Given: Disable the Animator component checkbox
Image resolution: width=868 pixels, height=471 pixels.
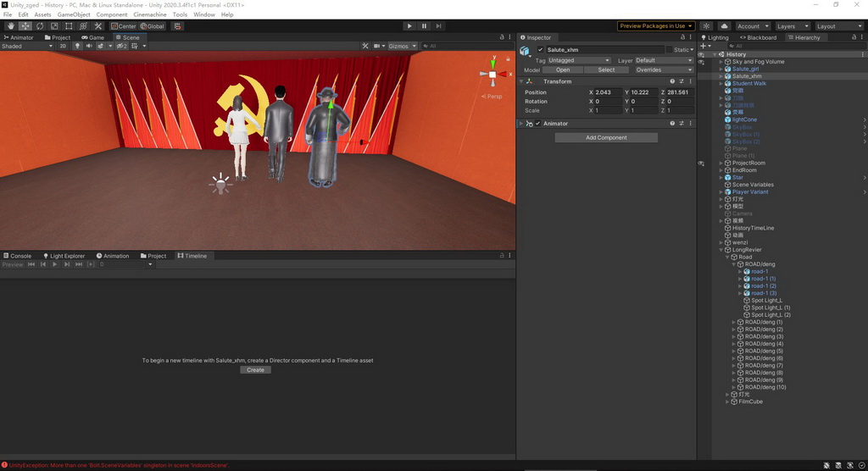Looking at the screenshot, I should pyautogui.click(x=537, y=124).
